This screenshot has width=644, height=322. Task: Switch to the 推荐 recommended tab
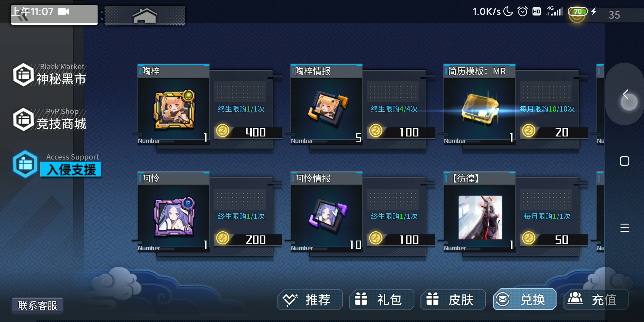click(310, 299)
